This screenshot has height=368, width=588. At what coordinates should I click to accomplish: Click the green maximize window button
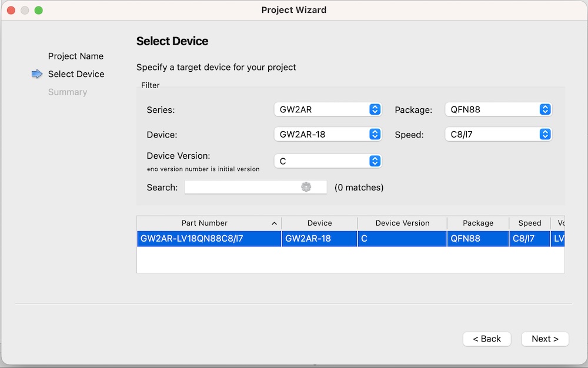(39, 10)
